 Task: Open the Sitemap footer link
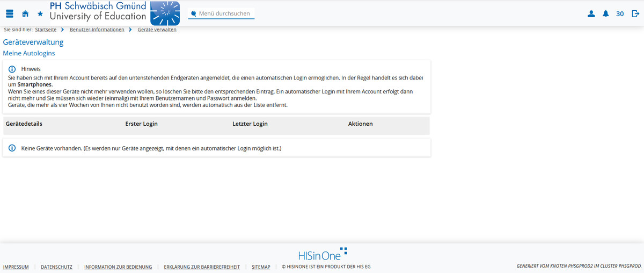click(261, 267)
